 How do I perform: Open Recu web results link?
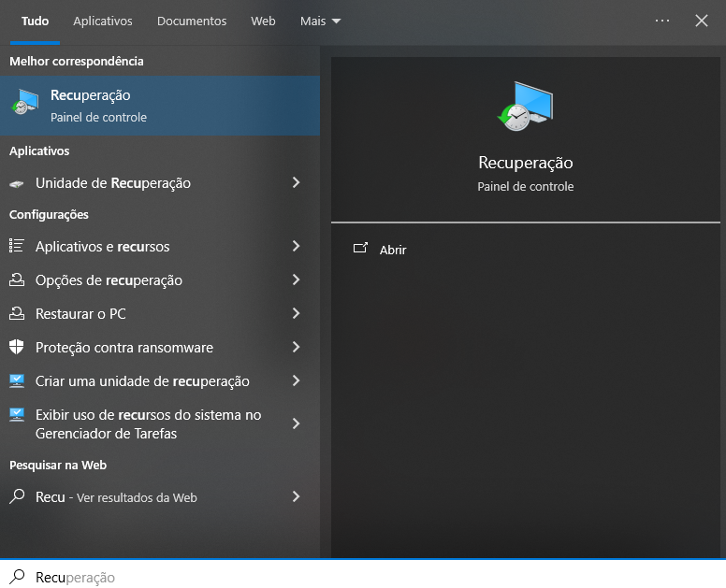click(x=116, y=497)
